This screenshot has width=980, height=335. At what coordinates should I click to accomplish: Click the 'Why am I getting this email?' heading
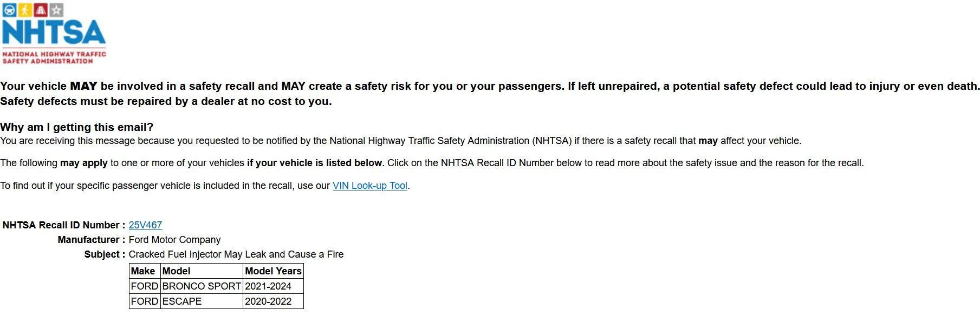[x=77, y=127]
